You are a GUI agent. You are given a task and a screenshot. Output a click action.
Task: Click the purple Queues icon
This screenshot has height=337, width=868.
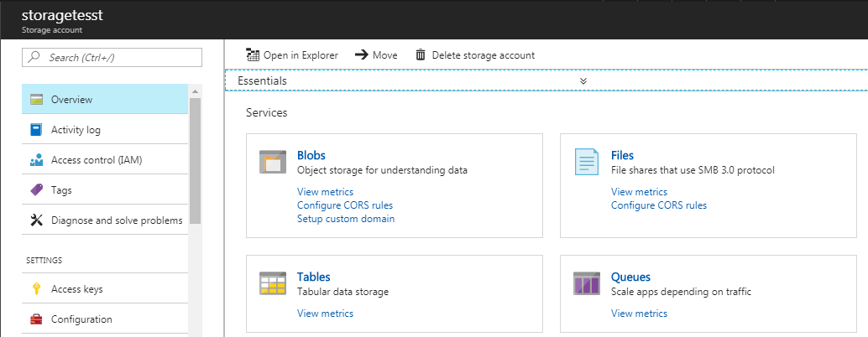586,283
